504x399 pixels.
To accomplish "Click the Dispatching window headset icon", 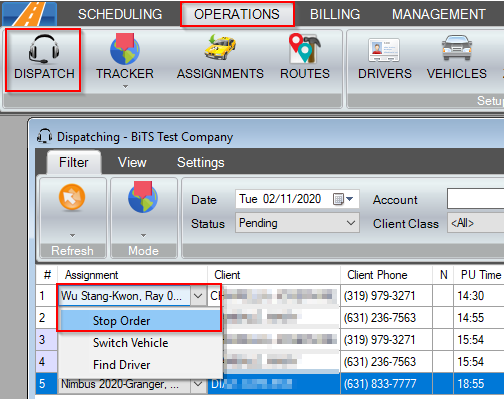I will [44, 136].
